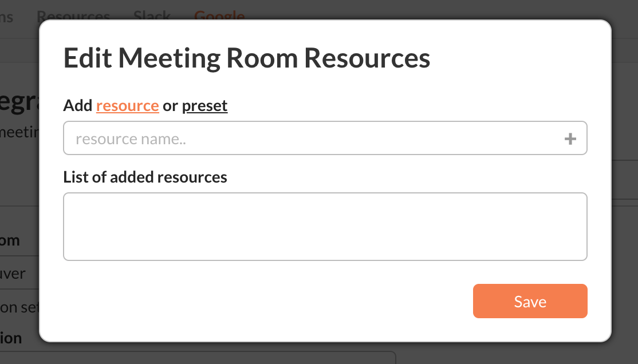Click the cut-off "egra" page heading
638x364 pixels.
[18, 104]
